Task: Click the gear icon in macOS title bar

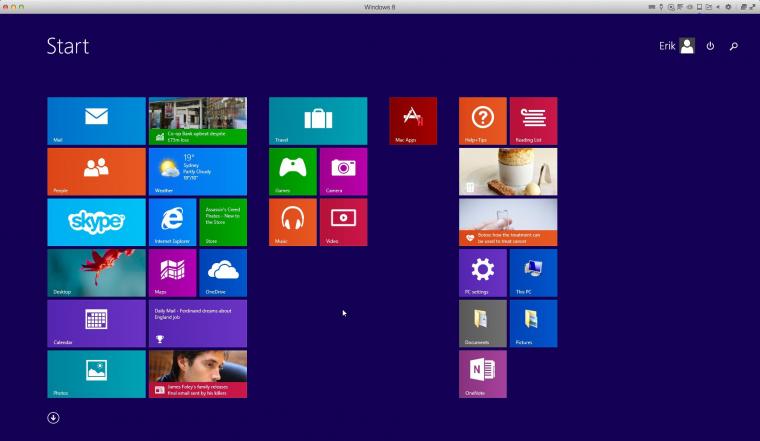Action: [x=728, y=7]
